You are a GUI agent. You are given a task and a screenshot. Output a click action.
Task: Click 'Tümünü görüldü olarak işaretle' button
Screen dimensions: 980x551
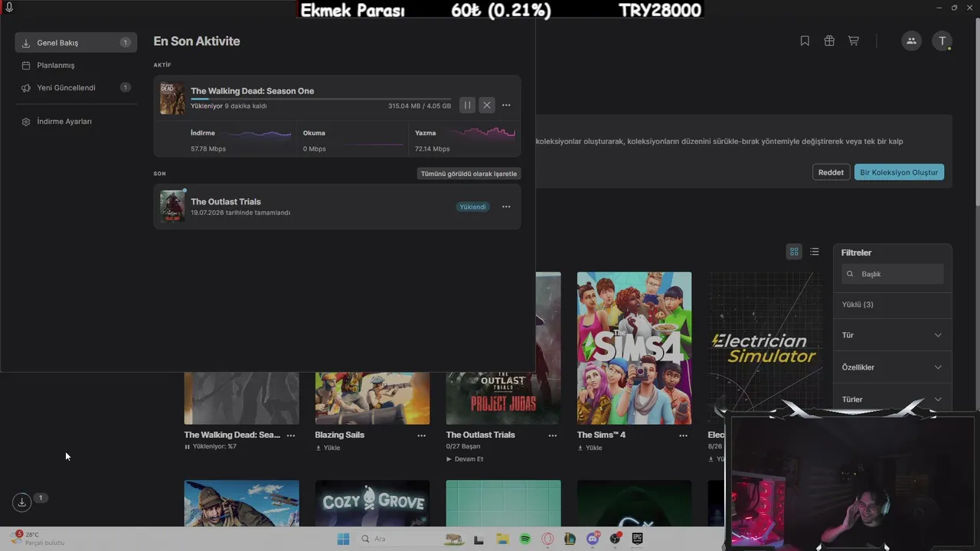coord(469,174)
